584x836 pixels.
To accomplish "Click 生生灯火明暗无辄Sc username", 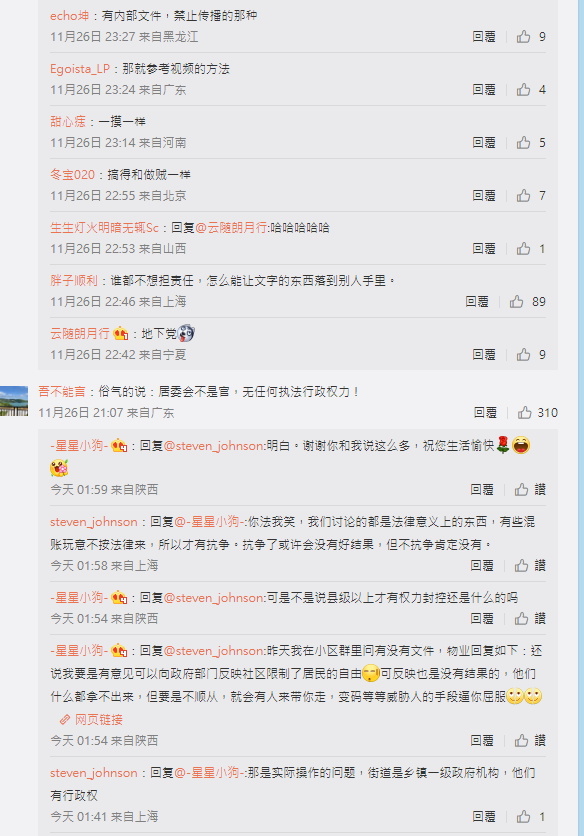I will point(105,228).
